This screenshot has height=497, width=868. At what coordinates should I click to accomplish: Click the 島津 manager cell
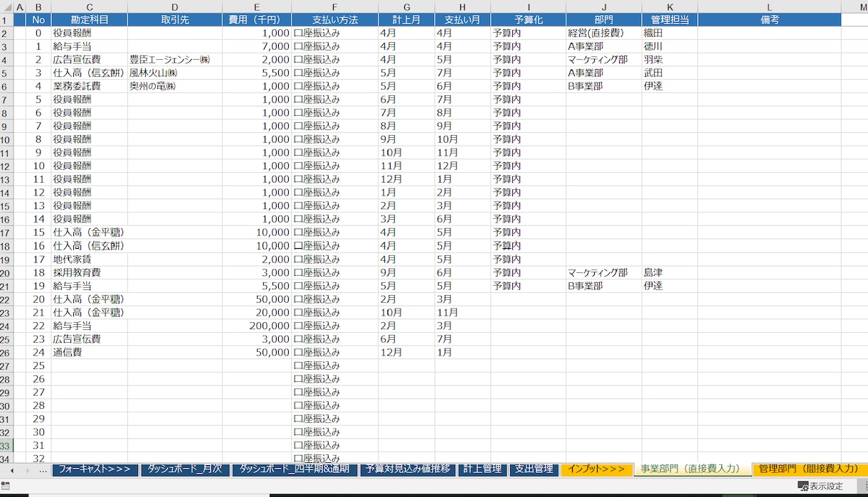click(x=669, y=272)
